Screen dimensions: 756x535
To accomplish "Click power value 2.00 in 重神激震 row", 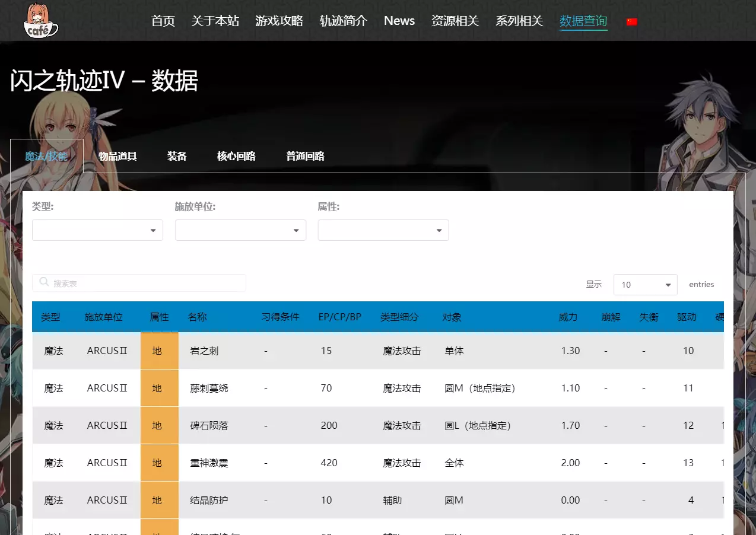I will (x=570, y=463).
